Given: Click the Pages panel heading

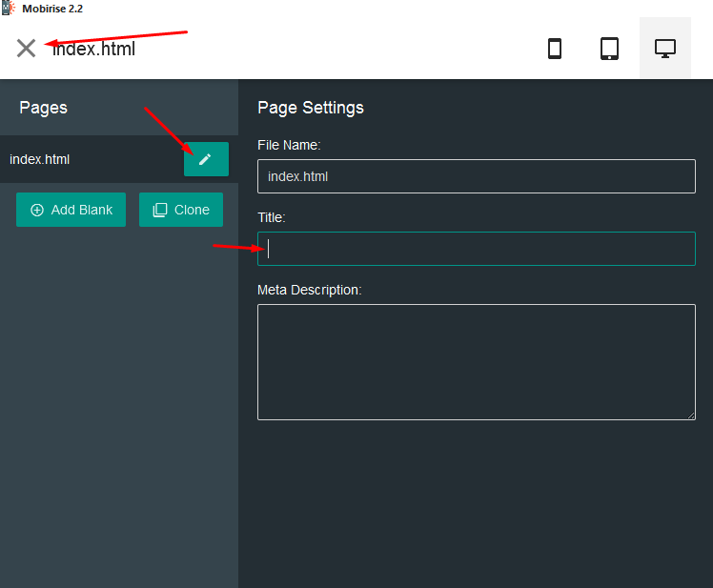Looking at the screenshot, I should (43, 108).
